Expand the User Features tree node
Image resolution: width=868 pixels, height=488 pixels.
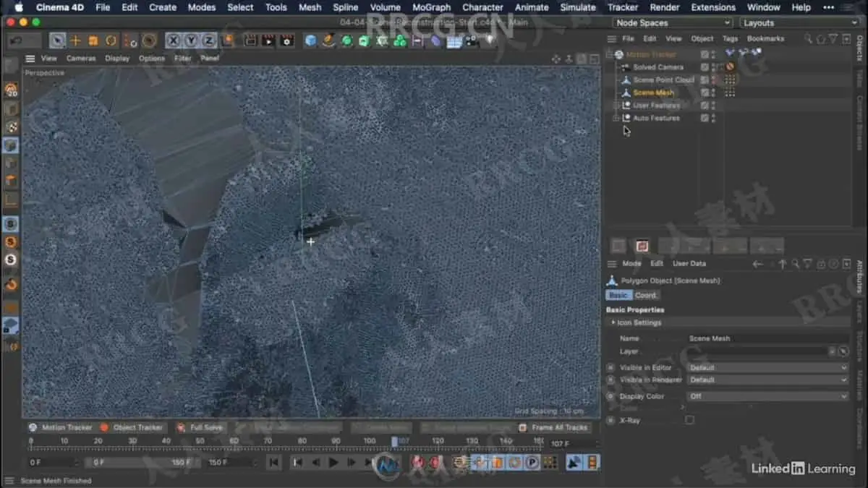coord(616,106)
